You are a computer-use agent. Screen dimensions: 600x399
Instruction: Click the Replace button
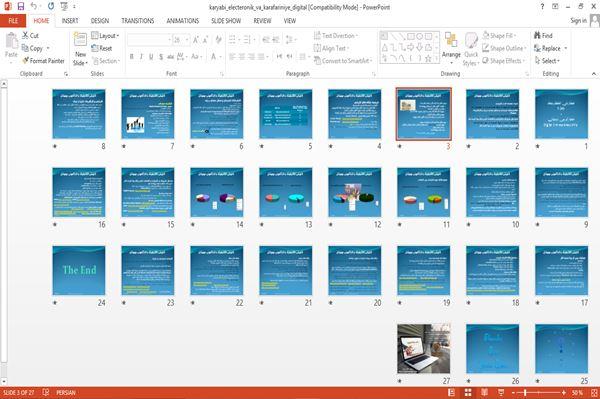550,48
